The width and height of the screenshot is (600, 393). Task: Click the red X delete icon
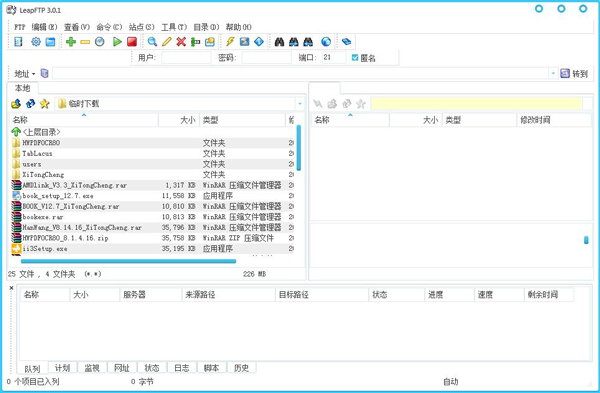coord(181,42)
